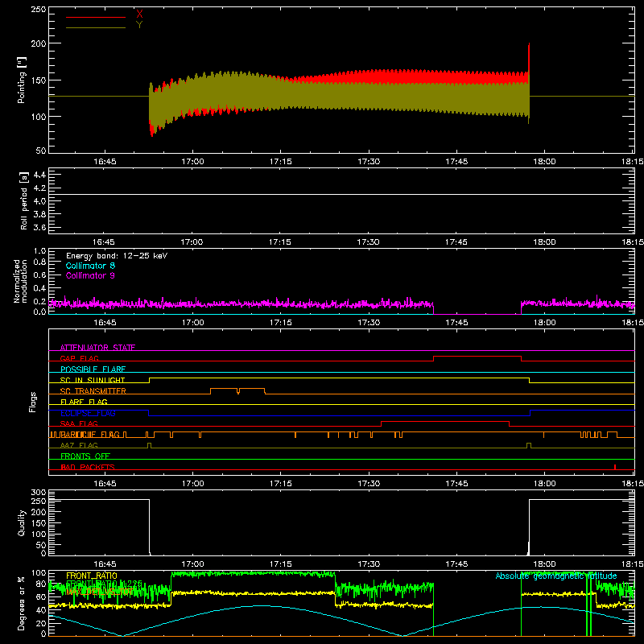Select the olive 'Y' legend label

tap(139, 25)
